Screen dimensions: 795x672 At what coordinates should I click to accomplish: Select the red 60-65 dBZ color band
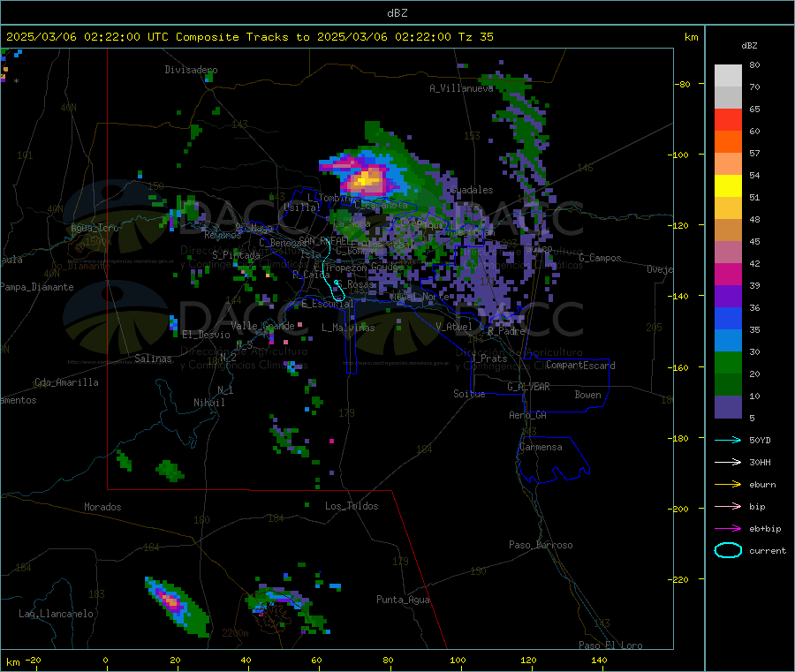pos(728,119)
